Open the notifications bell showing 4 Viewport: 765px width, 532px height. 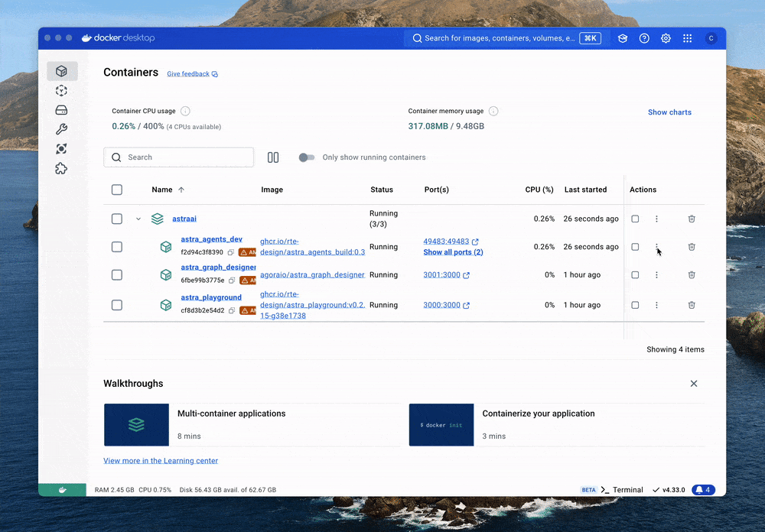pyautogui.click(x=704, y=490)
